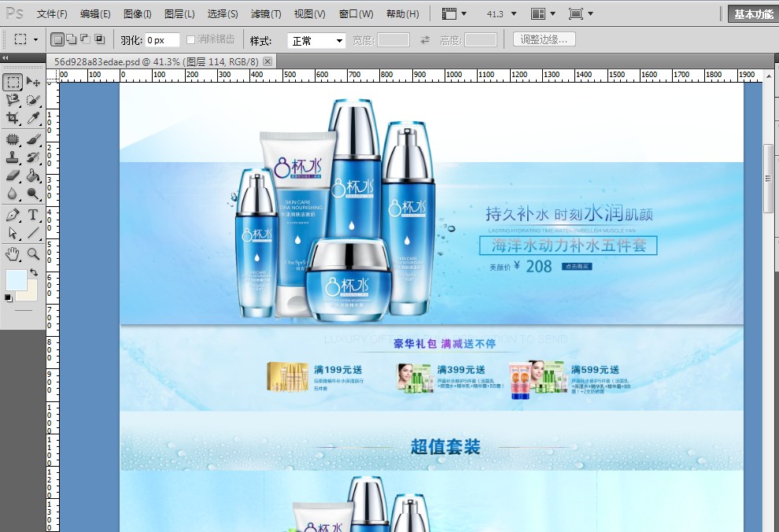Open the 样式 style dropdown showing 正常

pyautogui.click(x=316, y=40)
